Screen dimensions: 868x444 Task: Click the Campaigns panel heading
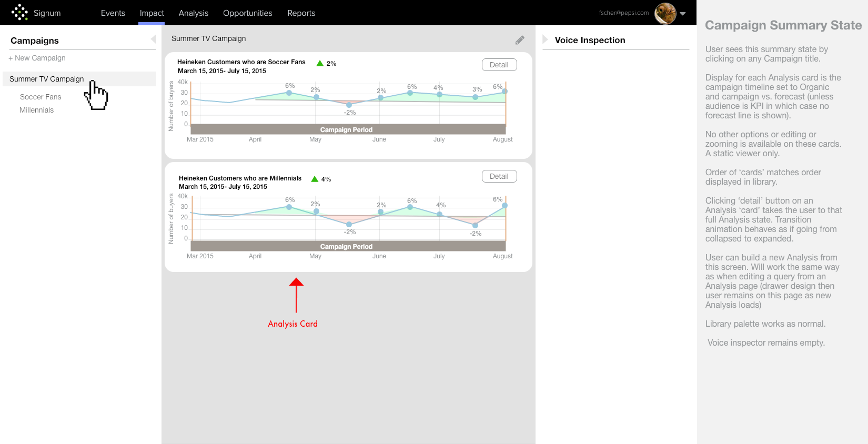point(35,41)
